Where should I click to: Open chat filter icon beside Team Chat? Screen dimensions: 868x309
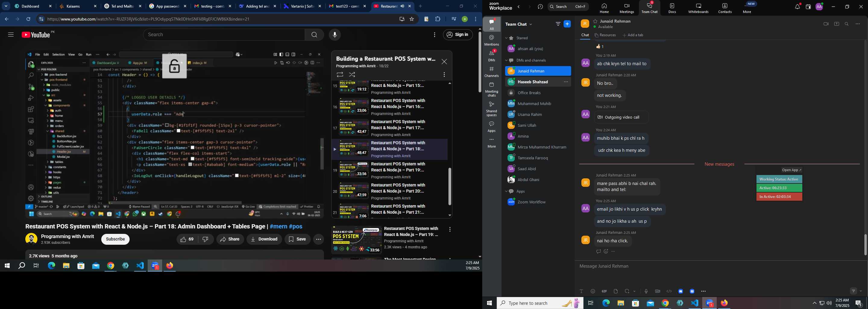[x=558, y=24]
